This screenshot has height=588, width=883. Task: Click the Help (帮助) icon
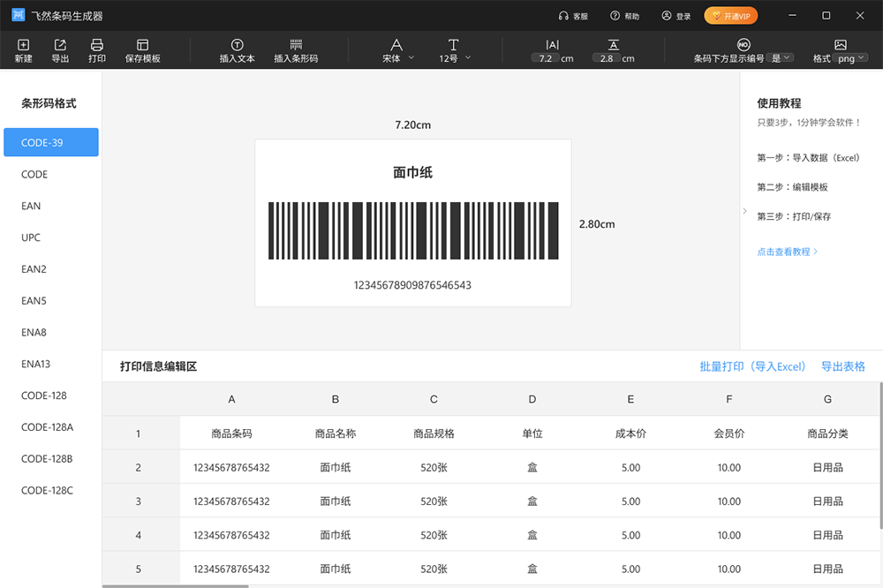pos(615,16)
